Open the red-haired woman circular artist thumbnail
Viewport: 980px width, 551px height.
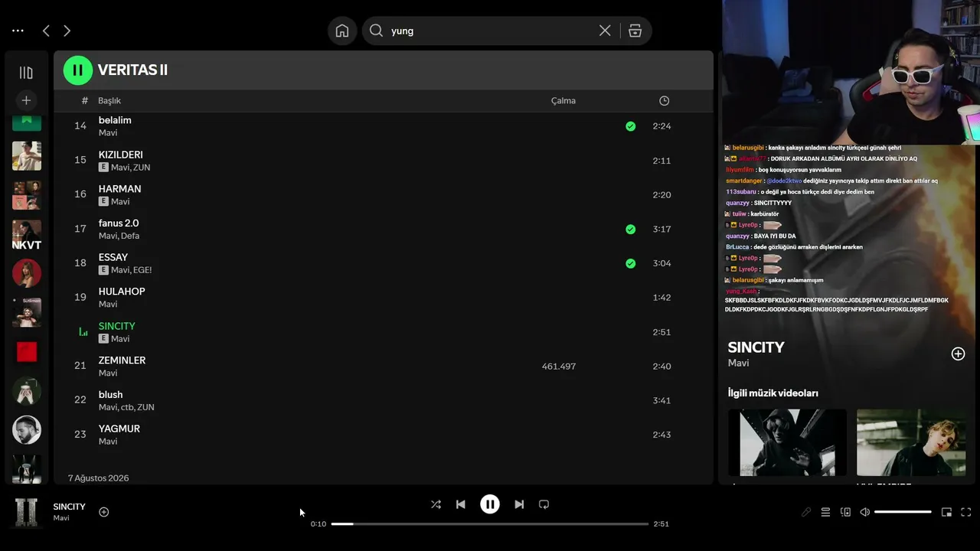[x=27, y=273]
